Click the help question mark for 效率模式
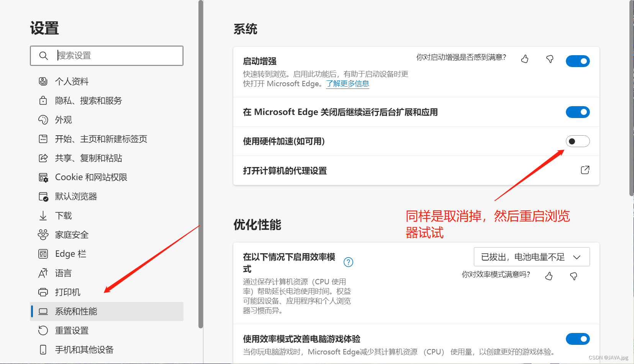Screen dimensions: 634x364 [348, 262]
